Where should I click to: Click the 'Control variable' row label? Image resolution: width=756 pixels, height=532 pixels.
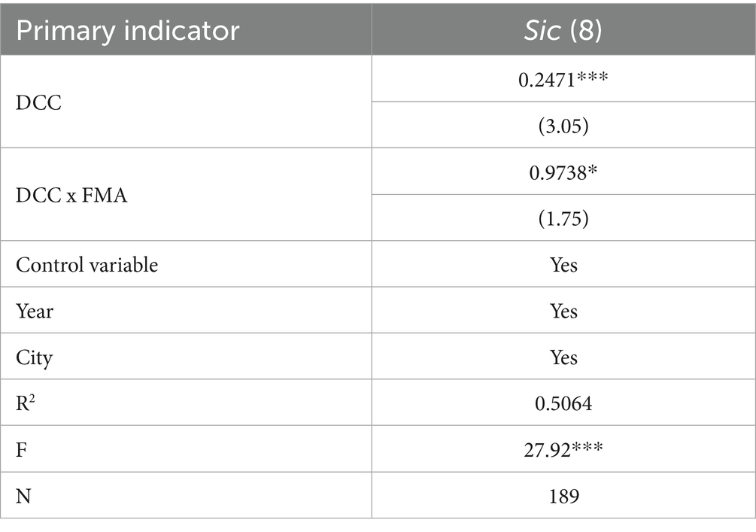(x=87, y=265)
